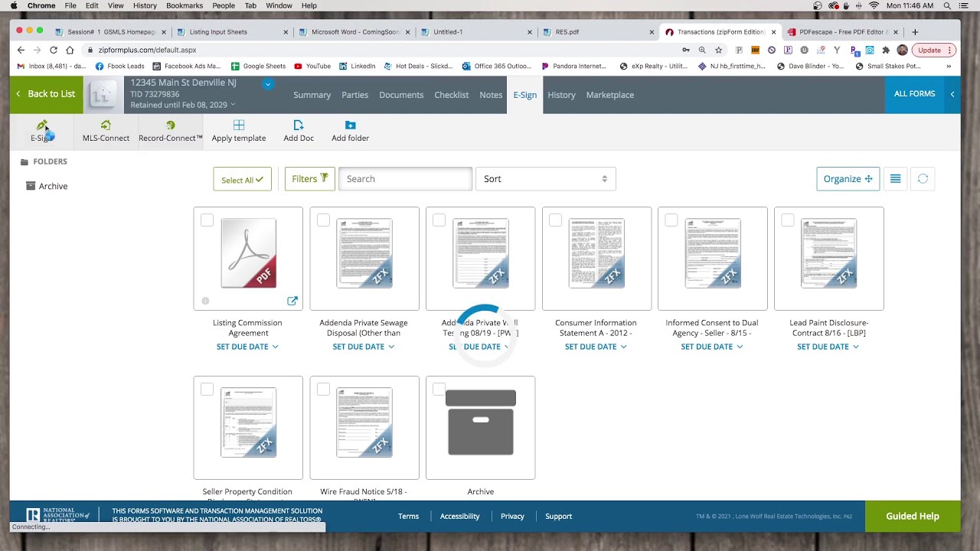Click the info icon on Listing Commission Agreement

(x=205, y=301)
